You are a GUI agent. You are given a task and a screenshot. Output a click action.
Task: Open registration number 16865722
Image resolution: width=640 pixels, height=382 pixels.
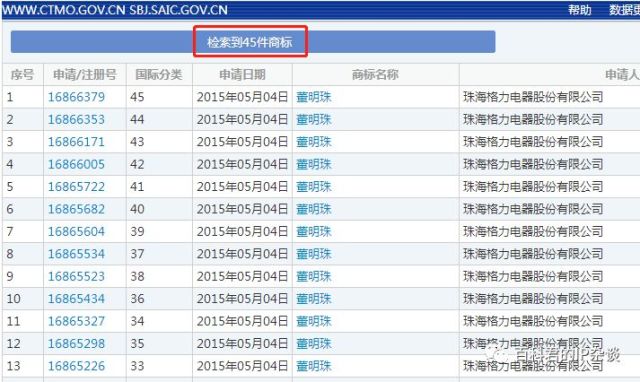point(76,187)
